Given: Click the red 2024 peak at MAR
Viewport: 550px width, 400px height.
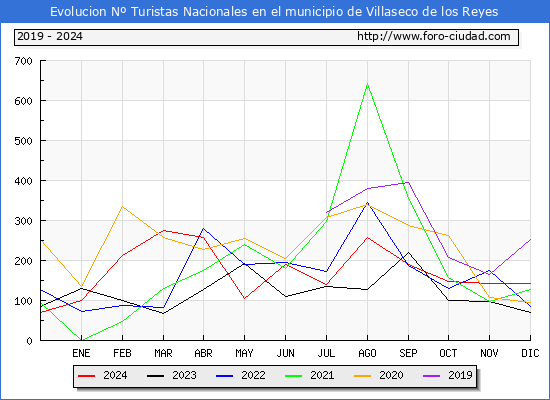Looking at the screenshot, I should pyautogui.click(x=163, y=231).
